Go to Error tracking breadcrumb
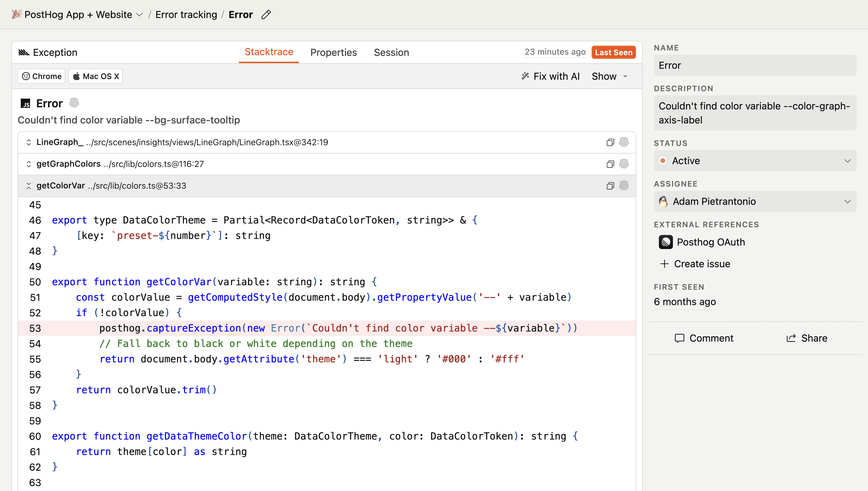Viewport: 868px width, 491px height. point(186,14)
